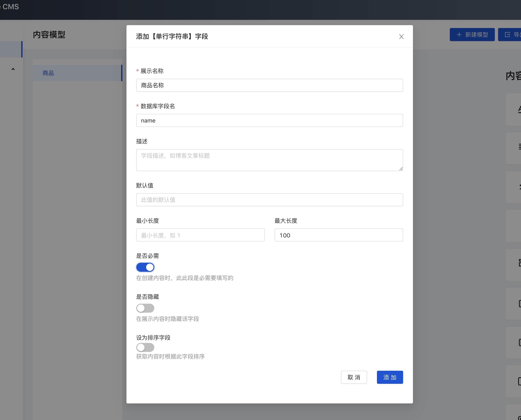Click the 最大长度 input with 100

click(x=338, y=235)
